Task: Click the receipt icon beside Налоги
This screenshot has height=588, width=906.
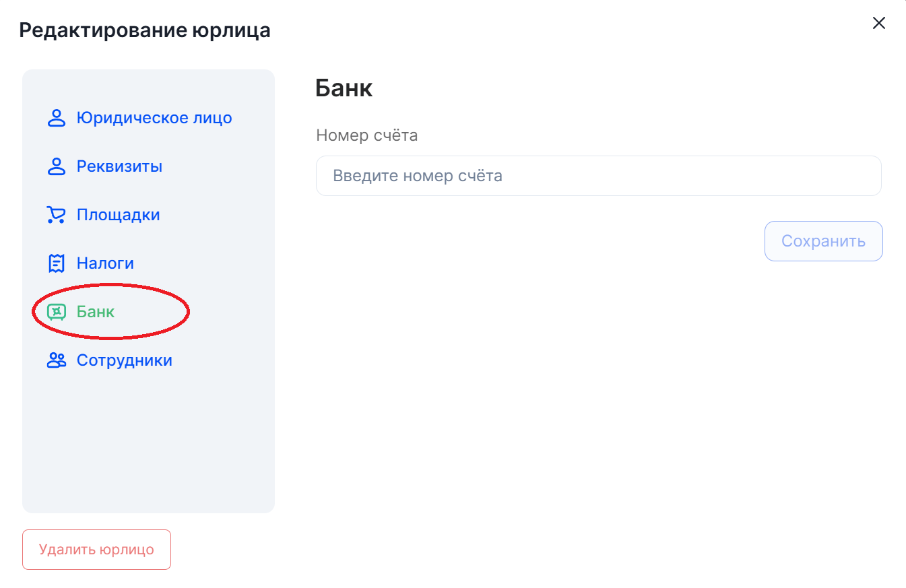Action: click(x=57, y=264)
